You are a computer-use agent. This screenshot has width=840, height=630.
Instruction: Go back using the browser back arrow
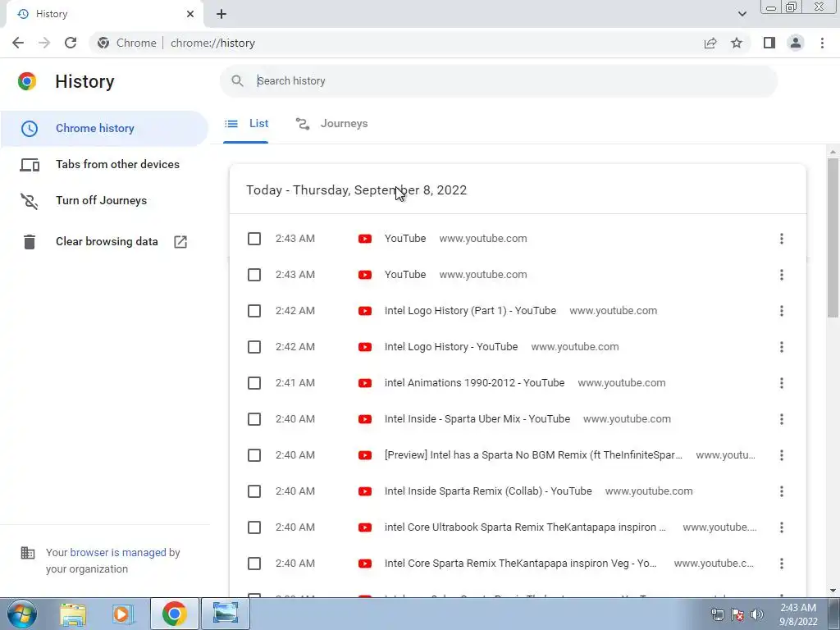18,43
